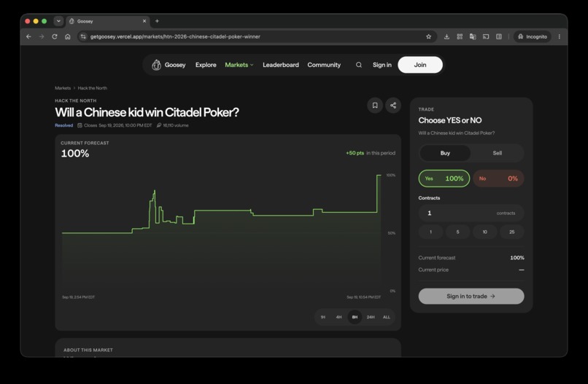Click the site info icon in address bar
The width and height of the screenshot is (588, 384).
(83, 36)
